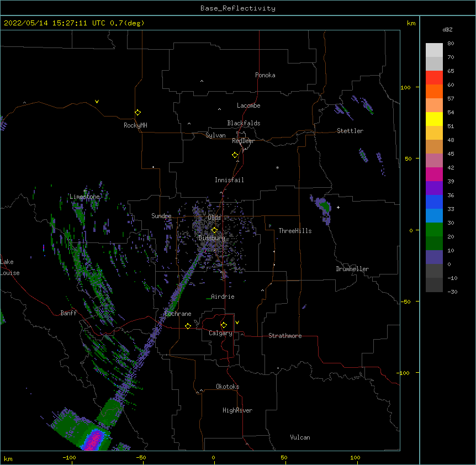Click the -50 tick on bottom axis

click(x=141, y=457)
